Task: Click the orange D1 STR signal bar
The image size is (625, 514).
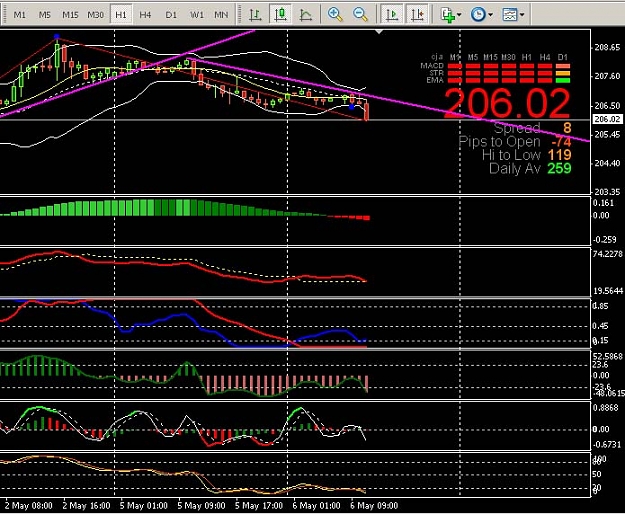Action: click(563, 73)
